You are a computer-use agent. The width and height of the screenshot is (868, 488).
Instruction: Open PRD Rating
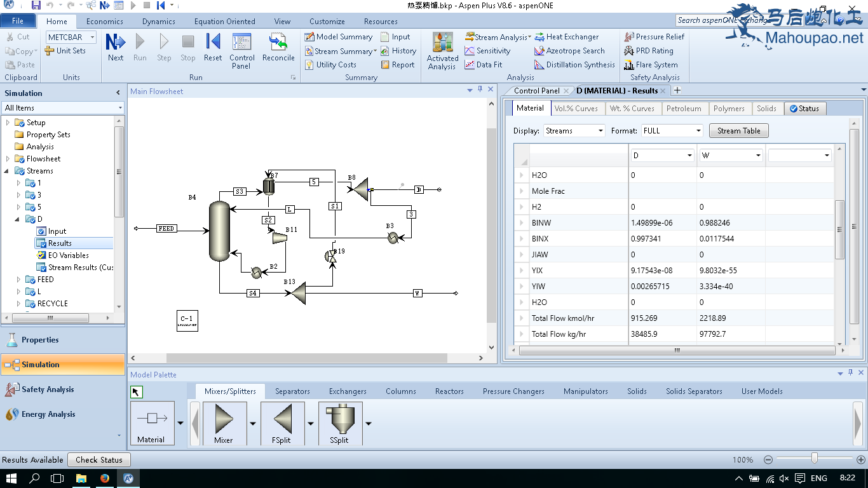[648, 51]
